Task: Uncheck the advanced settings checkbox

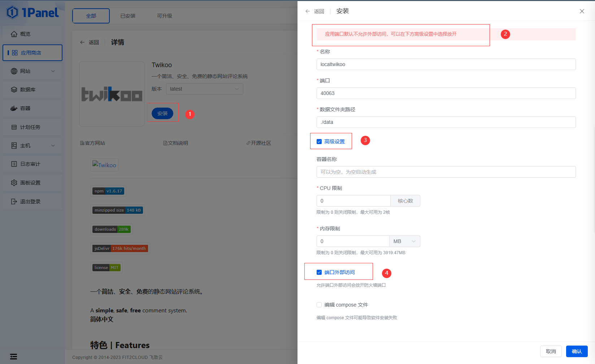Action: [319, 142]
